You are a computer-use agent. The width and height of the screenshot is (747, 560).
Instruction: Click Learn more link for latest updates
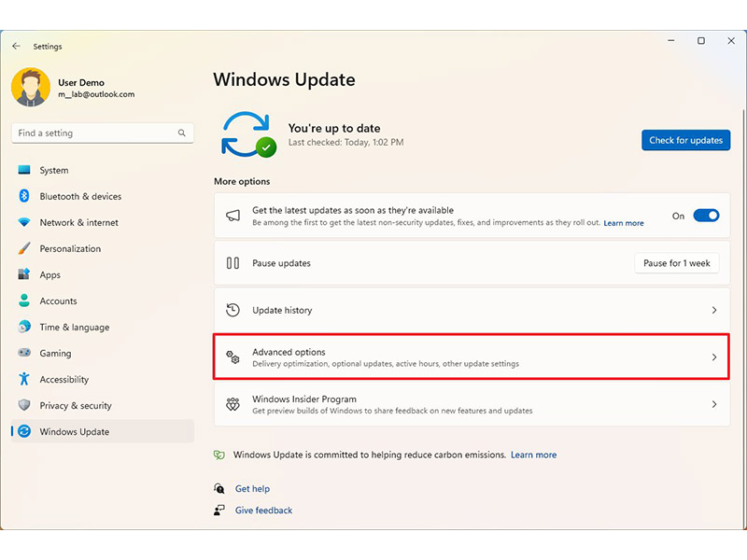click(624, 223)
